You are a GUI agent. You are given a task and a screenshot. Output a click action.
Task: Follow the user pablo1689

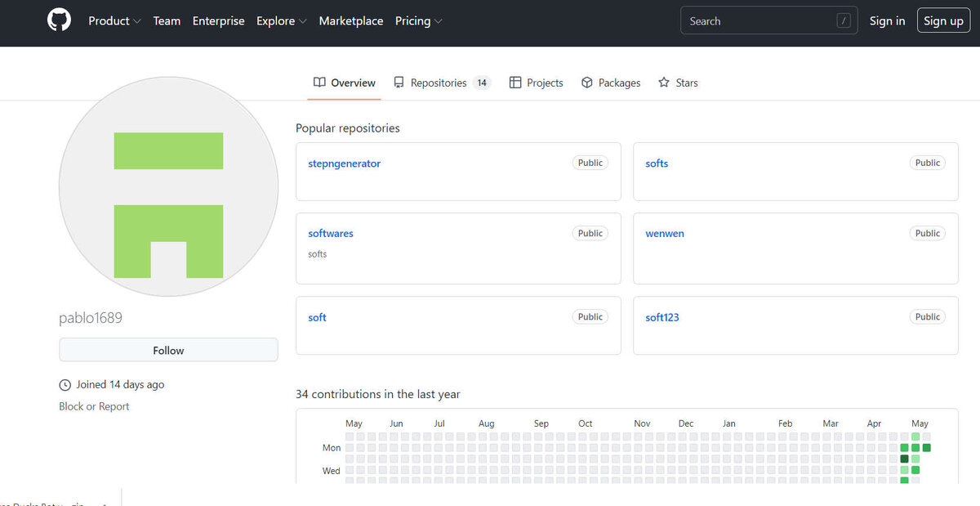pyautogui.click(x=168, y=350)
